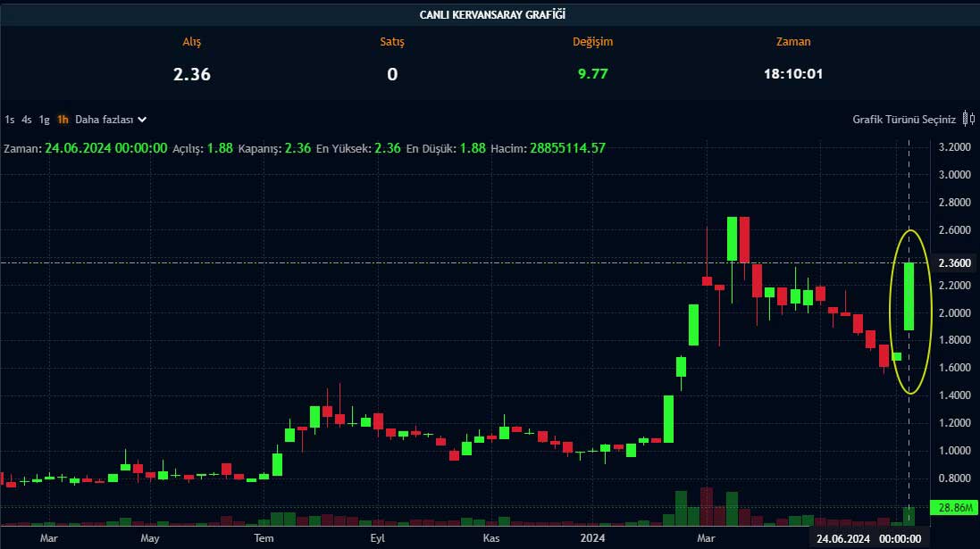The image size is (980, 549).
Task: Click the "May" time axis label
Action: click(x=150, y=538)
